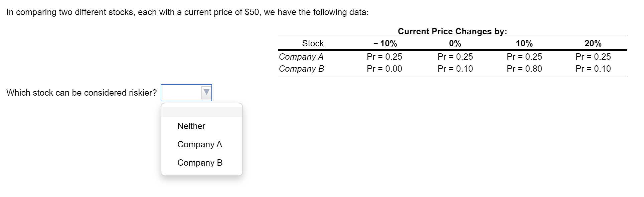Click the "Pr = 0.80" cell
The height and width of the screenshot is (197, 644).
524,69
